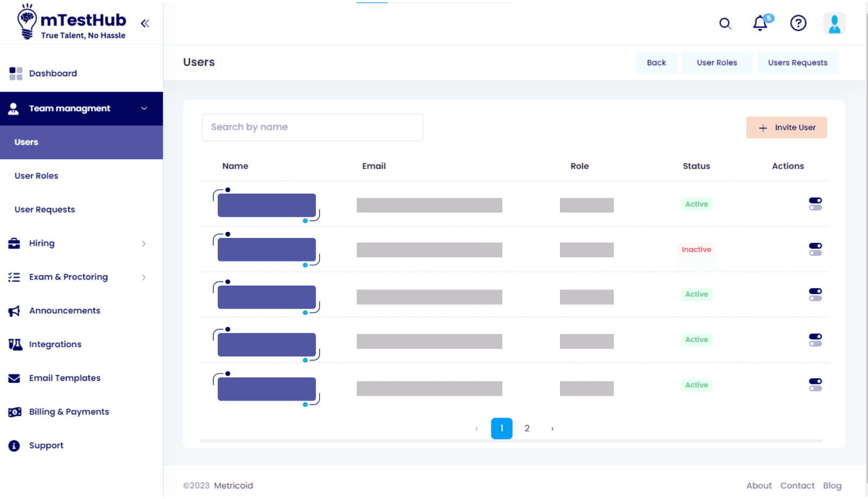Click the Actions column header

pyautogui.click(x=788, y=166)
